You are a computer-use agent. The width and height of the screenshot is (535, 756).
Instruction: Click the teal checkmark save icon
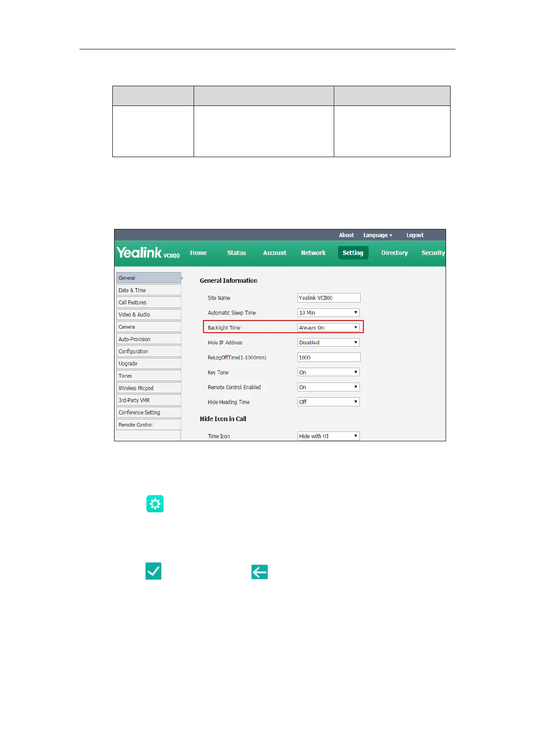pyautogui.click(x=153, y=571)
